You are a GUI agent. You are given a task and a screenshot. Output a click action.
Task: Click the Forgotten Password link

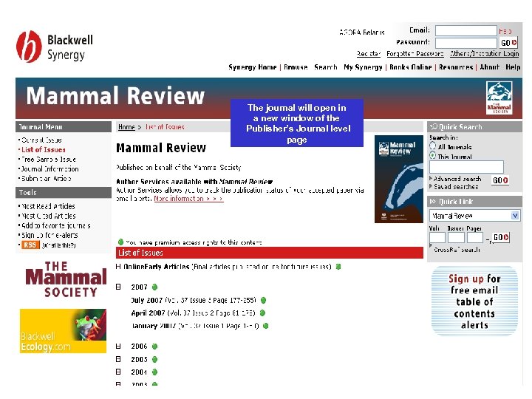pyautogui.click(x=415, y=54)
